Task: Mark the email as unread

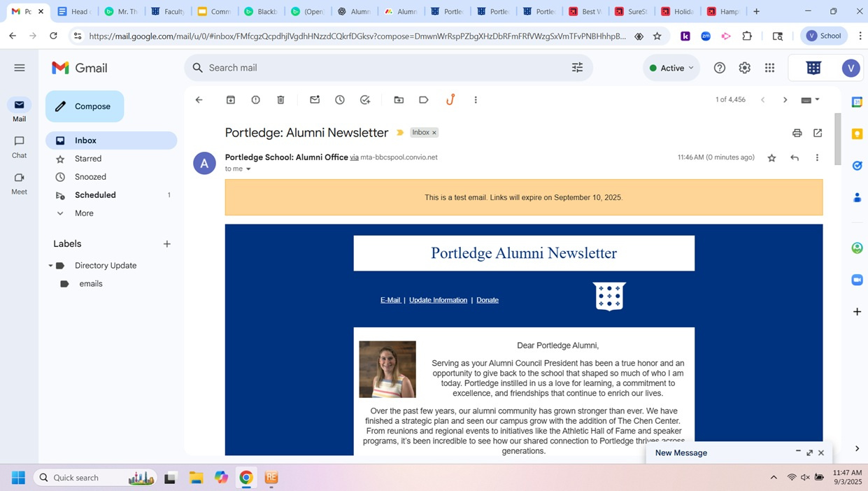Action: pos(315,100)
